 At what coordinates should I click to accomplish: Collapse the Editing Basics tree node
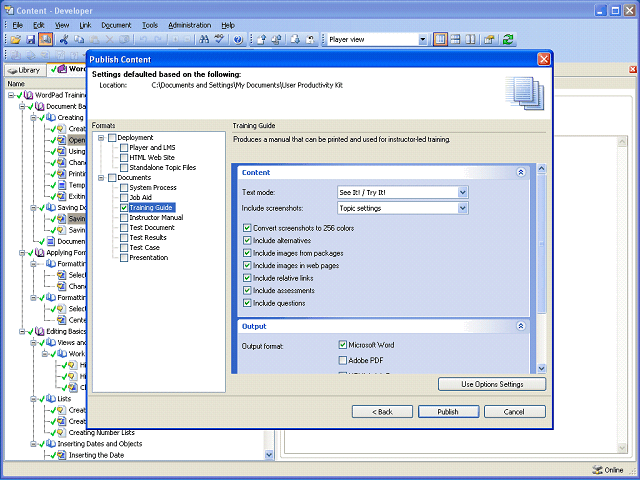pos(22,331)
